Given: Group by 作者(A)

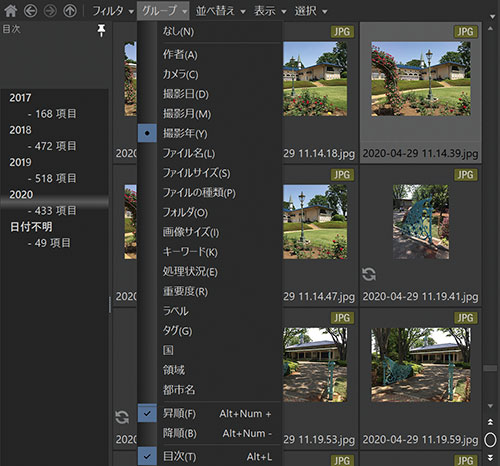Looking at the screenshot, I should [x=209, y=55].
